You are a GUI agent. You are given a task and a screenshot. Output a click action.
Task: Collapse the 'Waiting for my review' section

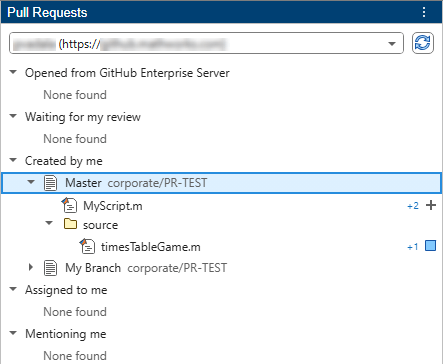pos(13,116)
